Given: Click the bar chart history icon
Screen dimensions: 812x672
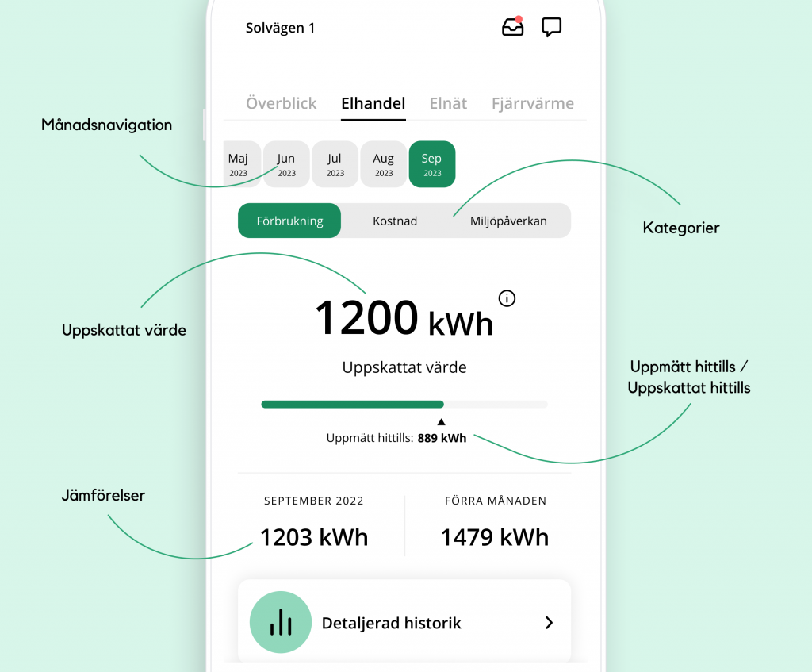Looking at the screenshot, I should point(281,622).
